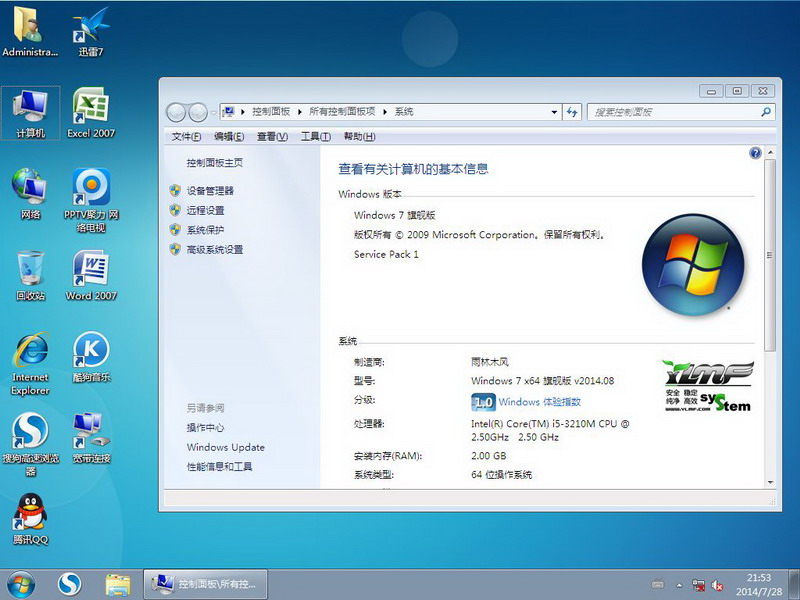Click the Back navigation arrow button

[176, 112]
